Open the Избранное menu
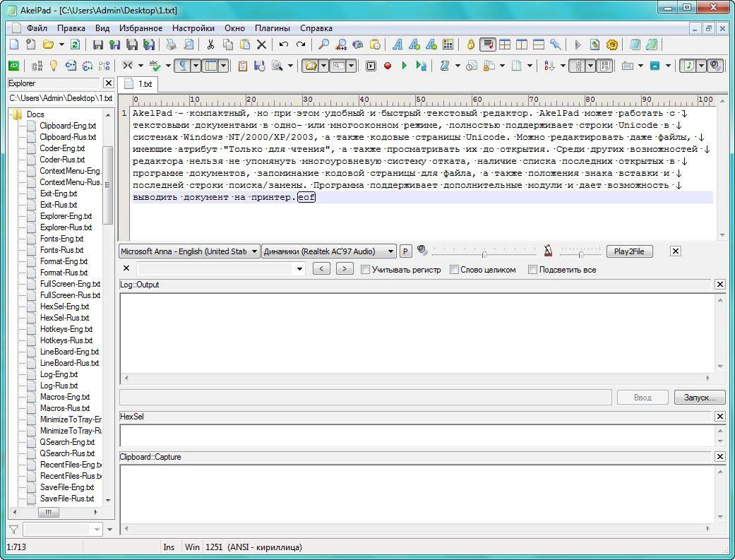The height and width of the screenshot is (560, 735). [141, 28]
